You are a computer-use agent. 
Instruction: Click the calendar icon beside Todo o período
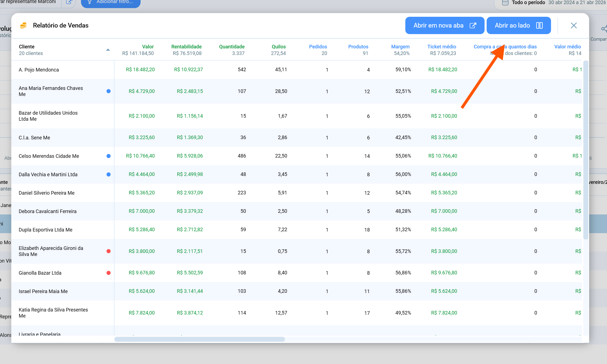point(505,3)
